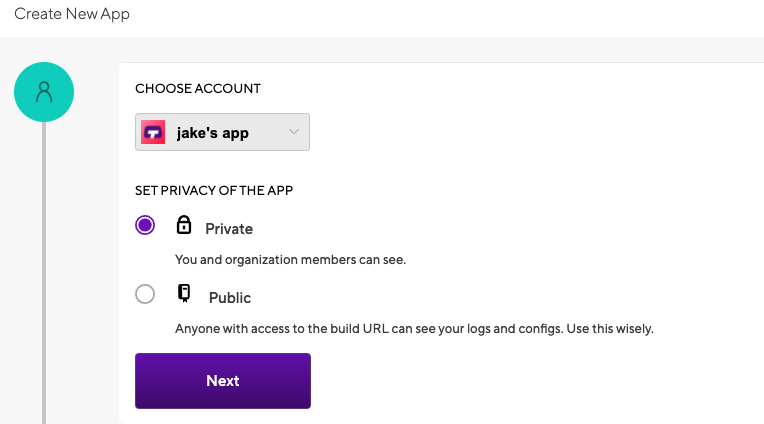764x424 pixels.
Task: Click the Private label text
Action: coord(229,229)
